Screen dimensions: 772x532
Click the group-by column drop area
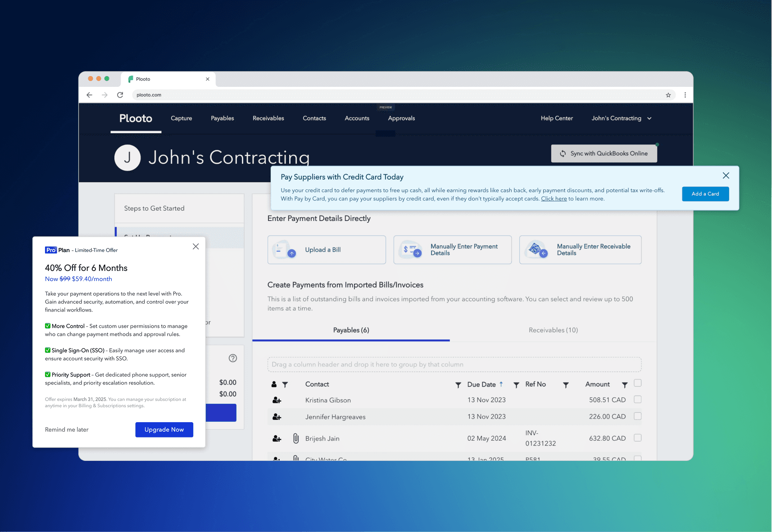454,365
